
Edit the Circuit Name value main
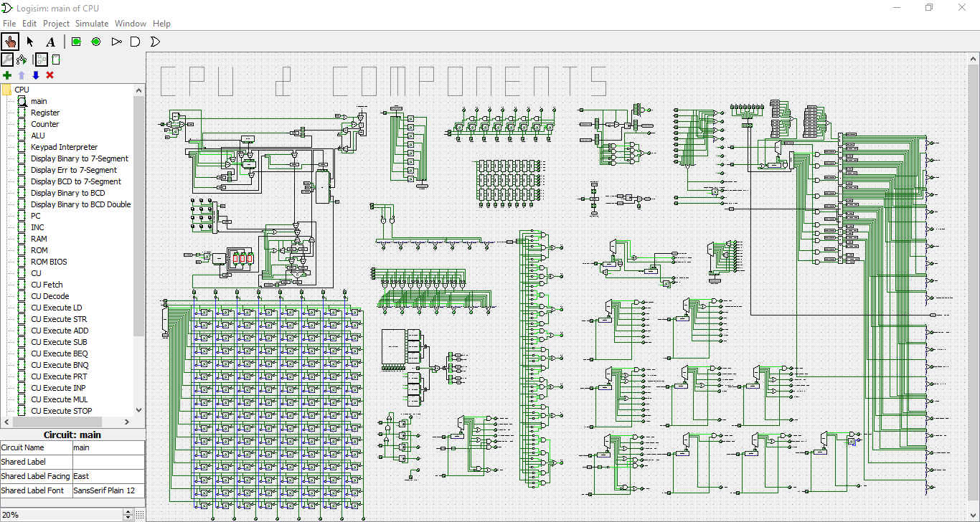[108, 447]
